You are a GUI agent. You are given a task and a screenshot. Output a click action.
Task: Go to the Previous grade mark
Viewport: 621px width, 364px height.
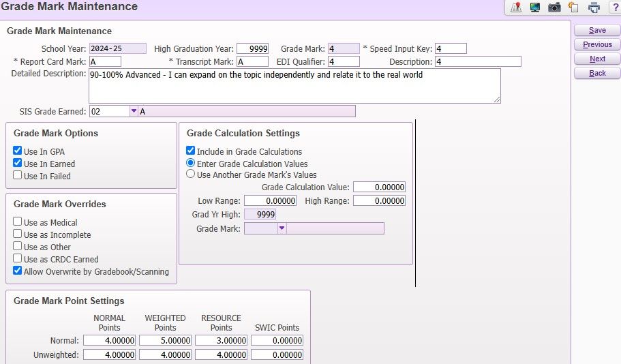coord(597,45)
